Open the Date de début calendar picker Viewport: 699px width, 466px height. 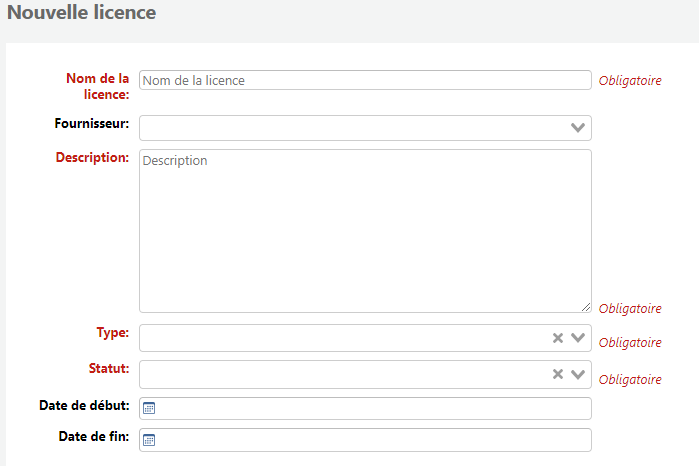coord(149,408)
